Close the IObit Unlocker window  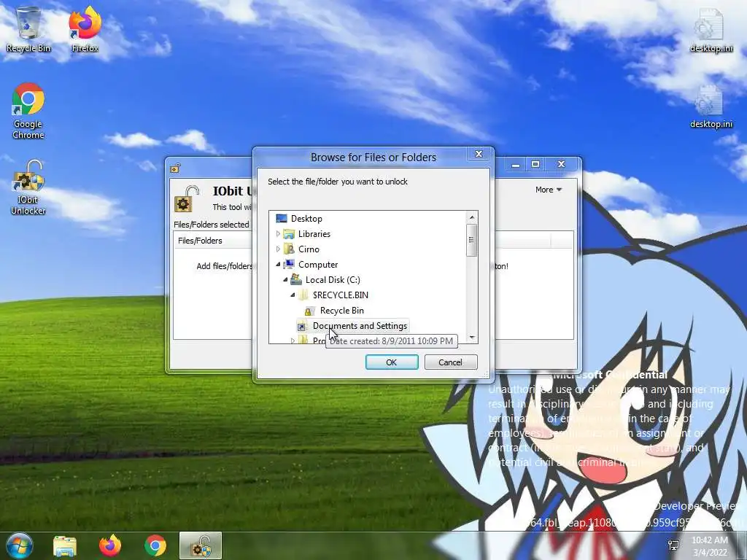pos(561,164)
